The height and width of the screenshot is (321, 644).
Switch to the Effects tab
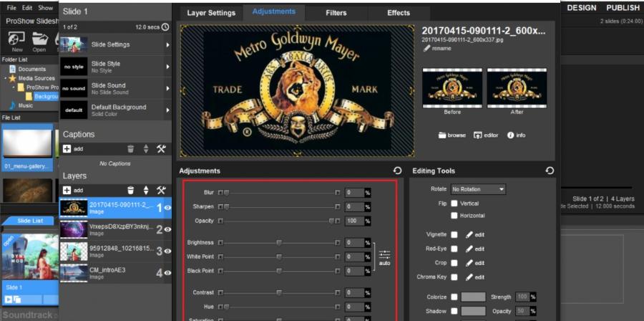point(399,13)
